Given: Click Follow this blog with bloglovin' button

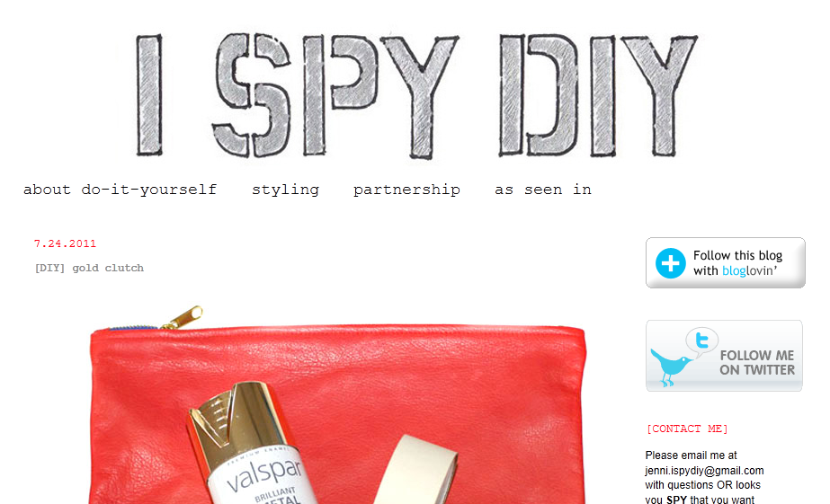Looking at the screenshot, I should pos(725,263).
